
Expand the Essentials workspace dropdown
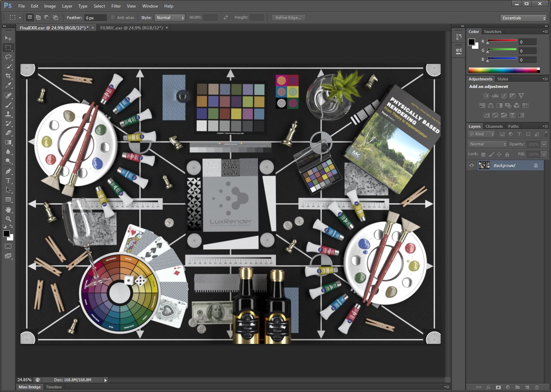click(x=523, y=18)
